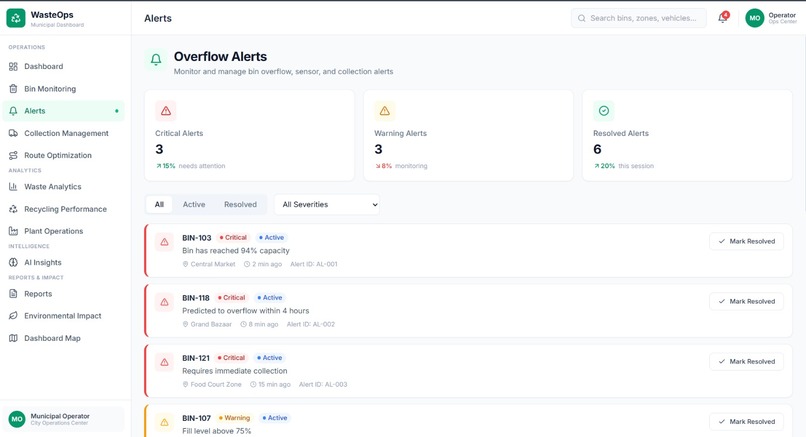Click the WasteOps recycling logo icon
The width and height of the screenshot is (806, 437).
[16, 18]
